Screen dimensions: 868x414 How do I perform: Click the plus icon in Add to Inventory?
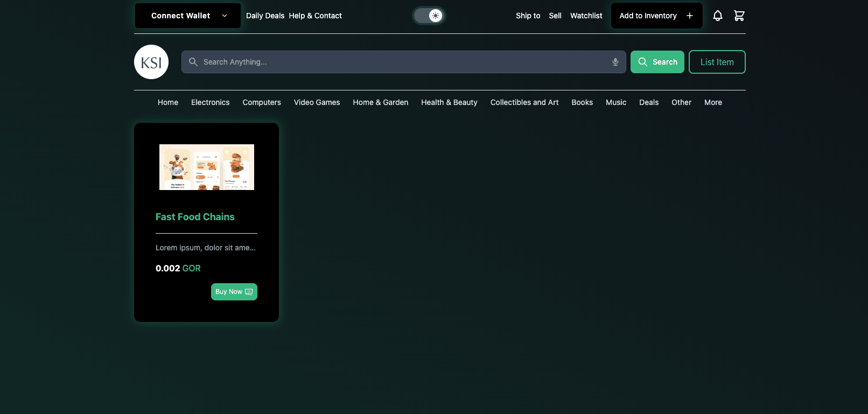[689, 16]
